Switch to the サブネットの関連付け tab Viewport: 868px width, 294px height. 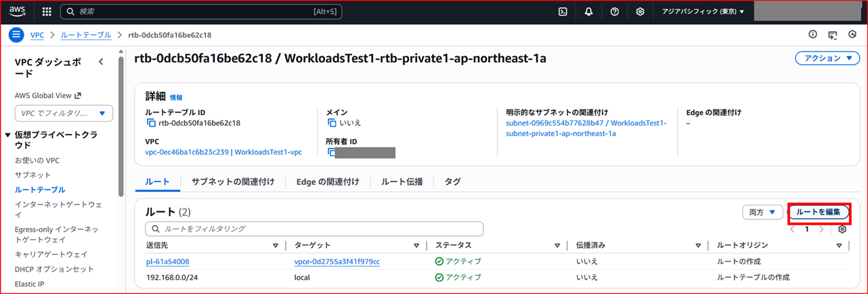pos(233,182)
